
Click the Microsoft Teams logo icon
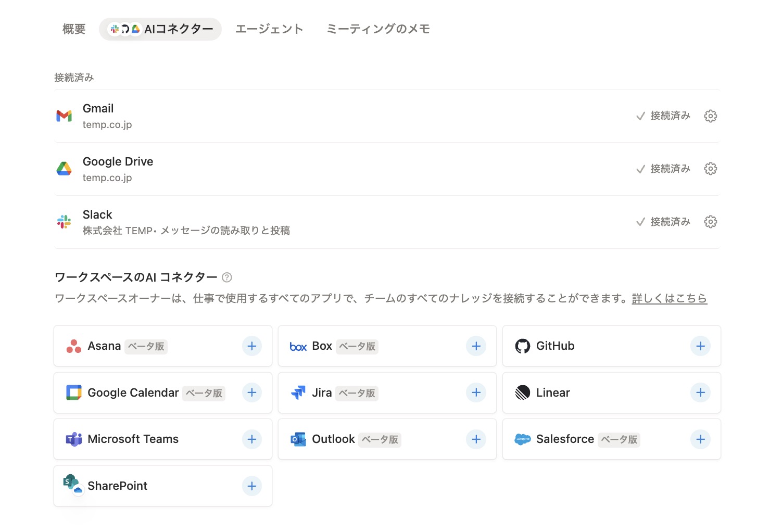pos(74,439)
